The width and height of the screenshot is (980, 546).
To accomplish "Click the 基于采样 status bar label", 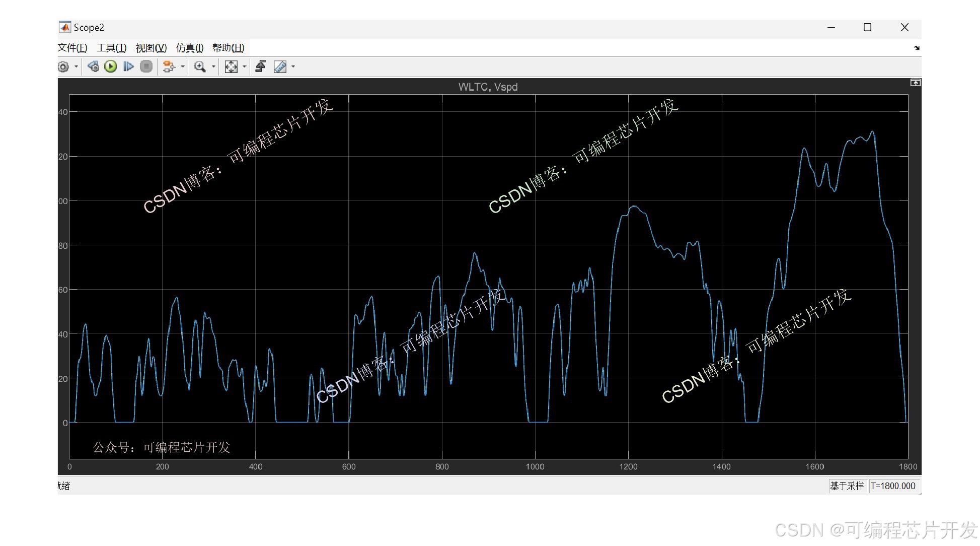I will (847, 486).
